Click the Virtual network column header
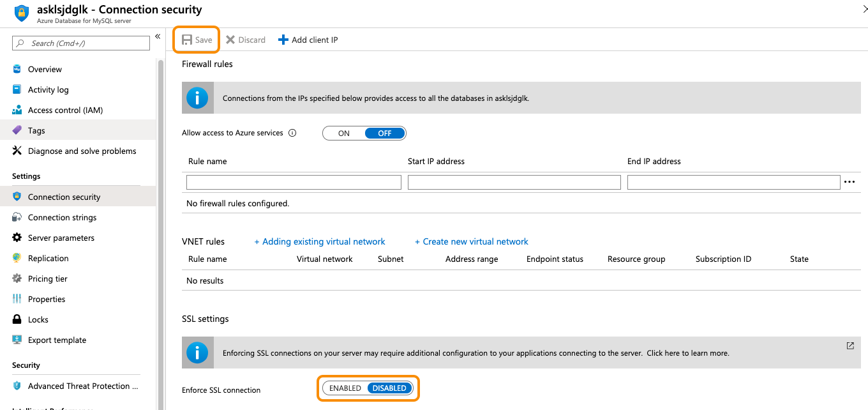The width and height of the screenshot is (868, 410). click(324, 259)
